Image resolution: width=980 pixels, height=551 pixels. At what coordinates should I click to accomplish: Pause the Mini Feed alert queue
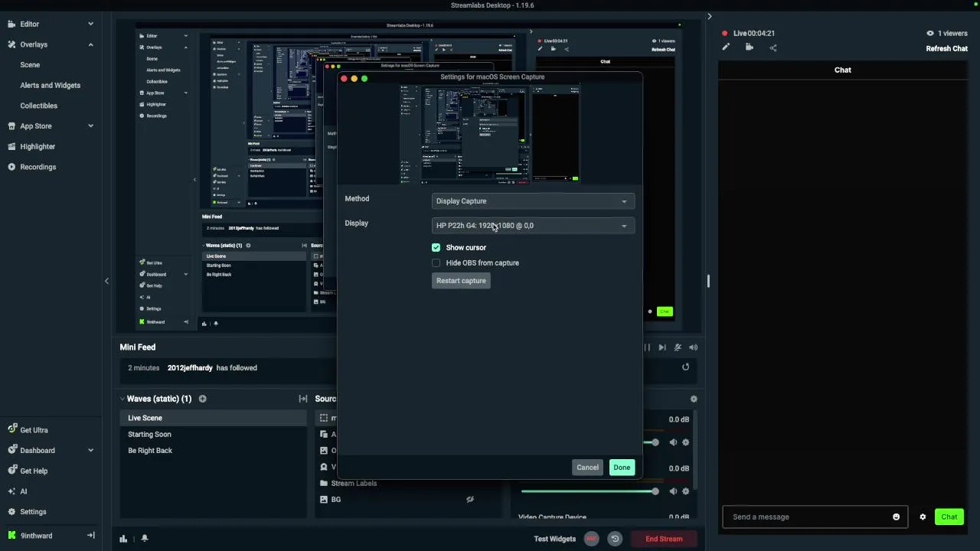point(647,347)
